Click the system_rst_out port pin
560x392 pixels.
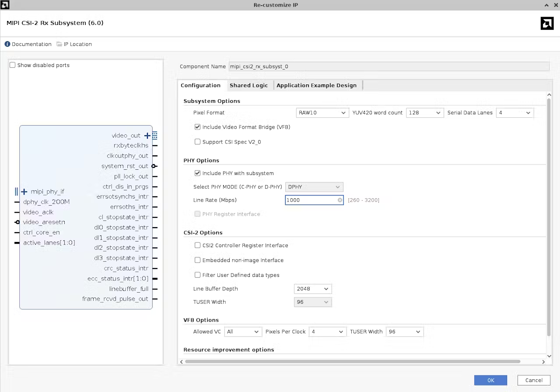click(154, 166)
